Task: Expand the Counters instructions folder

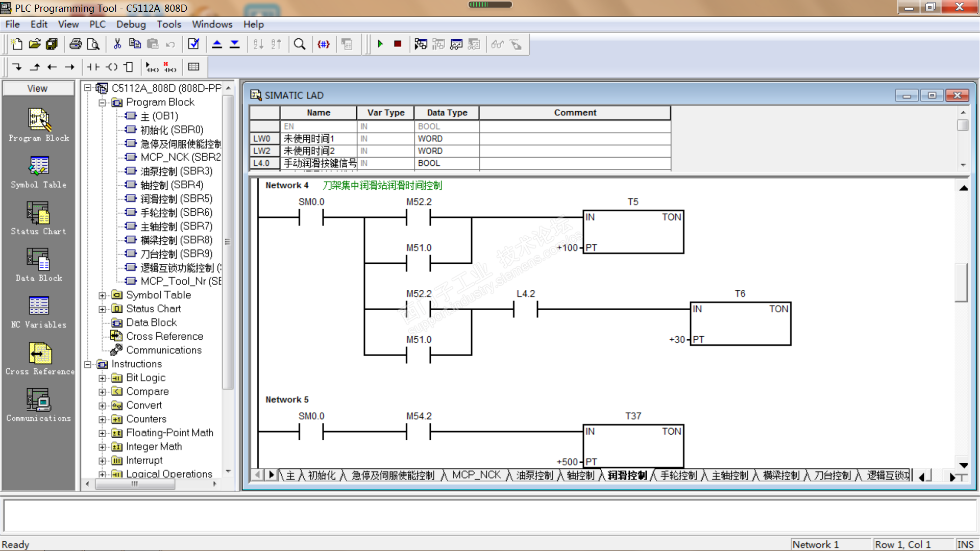Action: pos(102,419)
